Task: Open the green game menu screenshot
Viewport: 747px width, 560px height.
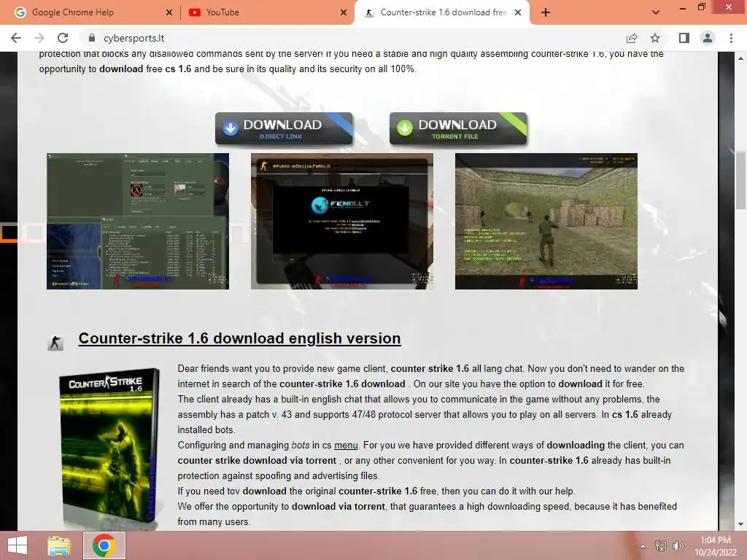Action: (138, 221)
